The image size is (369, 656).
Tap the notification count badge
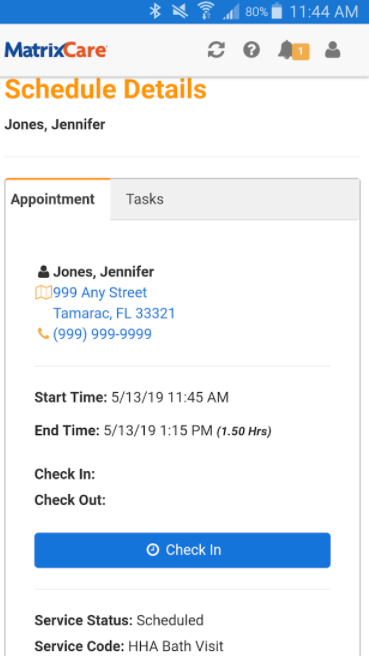300,52
